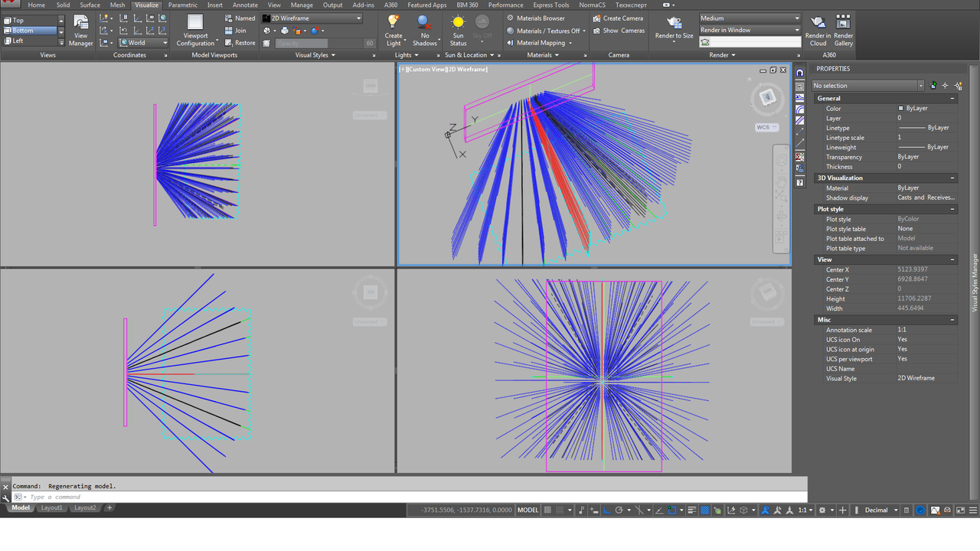
Task: Toggle the MODEL space button on the status bar
Action: [x=528, y=510]
